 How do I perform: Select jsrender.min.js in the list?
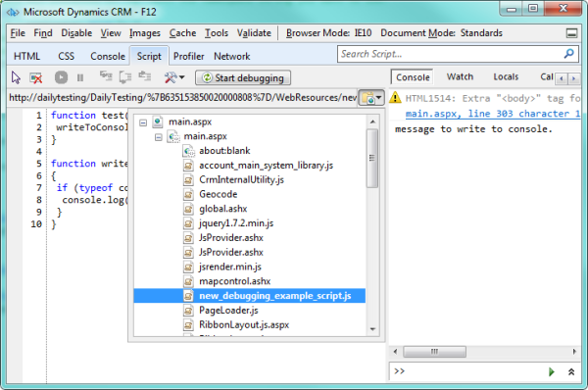[x=230, y=267]
